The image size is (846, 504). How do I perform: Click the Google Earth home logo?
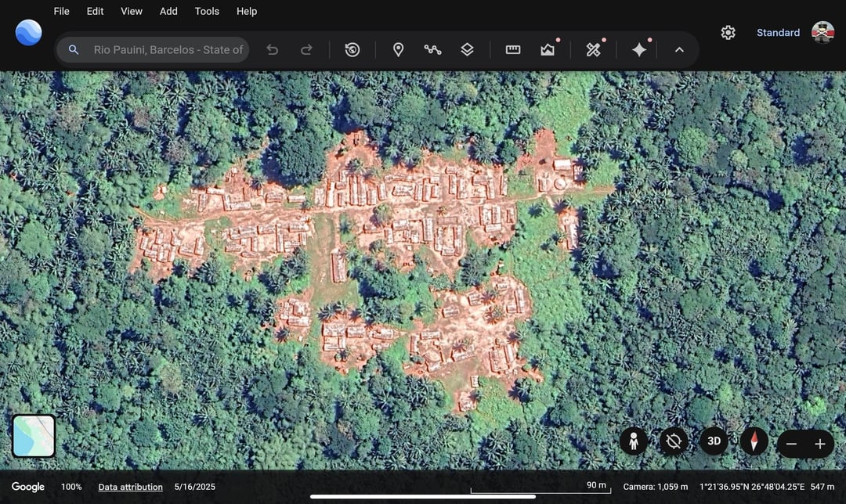29,33
